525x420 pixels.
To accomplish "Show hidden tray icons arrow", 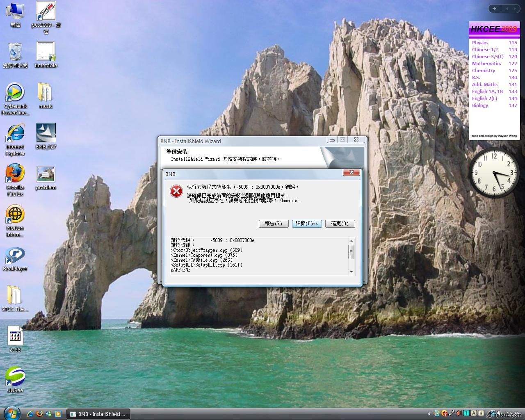I will click(x=429, y=414).
